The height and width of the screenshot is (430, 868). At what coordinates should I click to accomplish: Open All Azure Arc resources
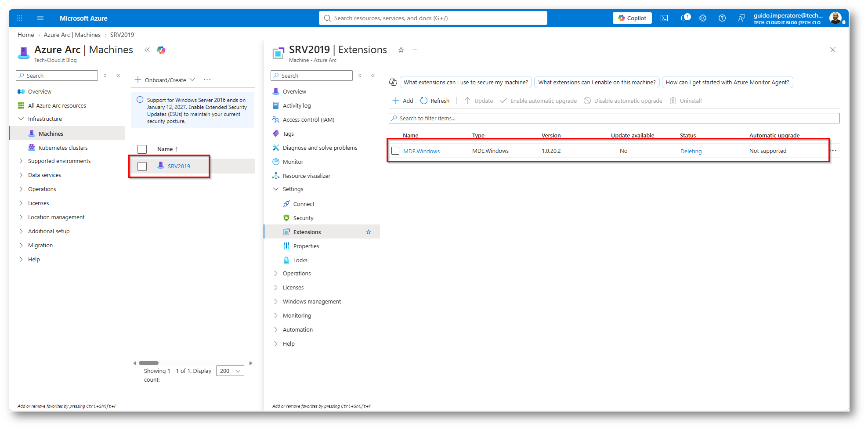(57, 106)
